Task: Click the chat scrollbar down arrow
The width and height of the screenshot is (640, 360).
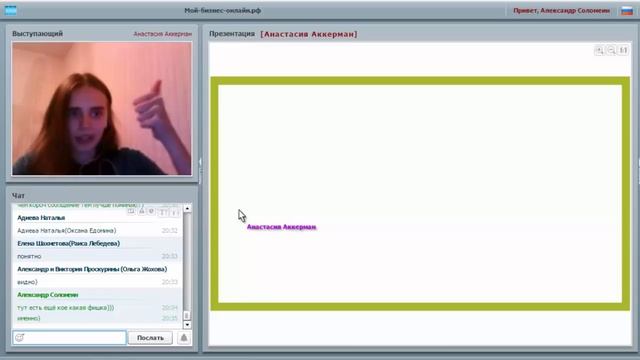Action: pyautogui.click(x=187, y=325)
